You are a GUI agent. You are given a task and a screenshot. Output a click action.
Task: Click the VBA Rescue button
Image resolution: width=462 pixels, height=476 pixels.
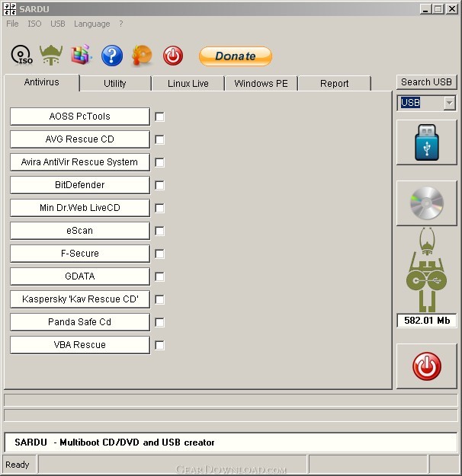[80, 345]
